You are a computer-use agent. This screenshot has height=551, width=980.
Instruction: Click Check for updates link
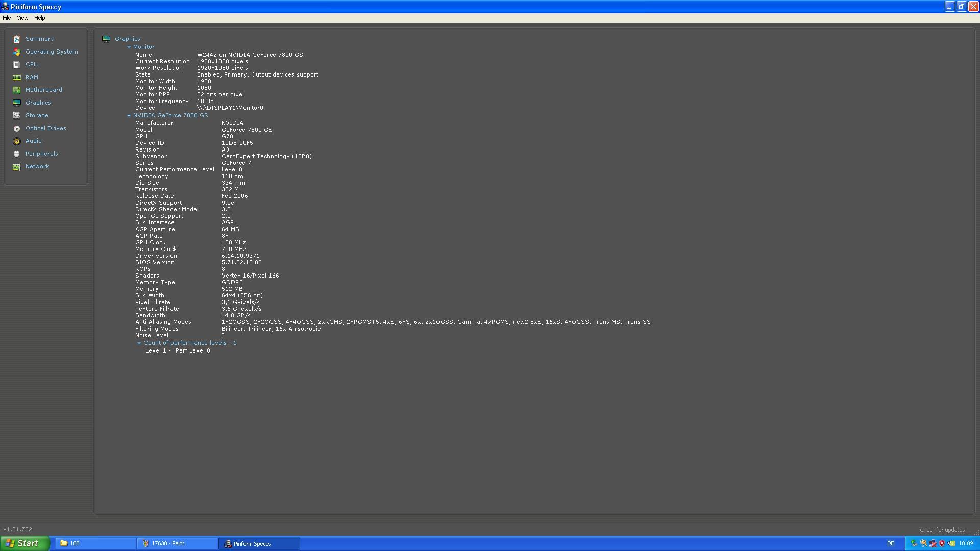[x=945, y=530]
